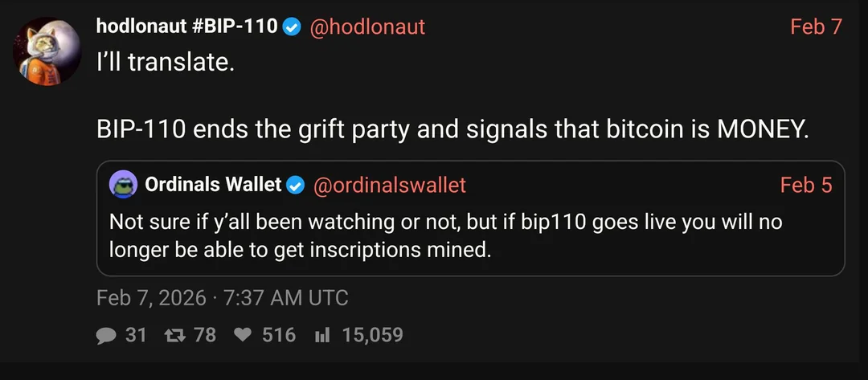
Task: Click the 78 retweets count
Action: coord(205,335)
